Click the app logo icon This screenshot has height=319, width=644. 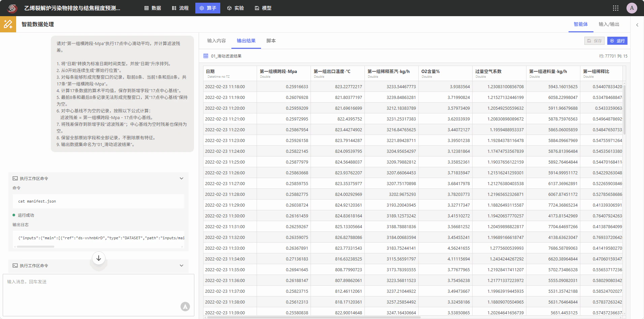[x=12, y=8]
